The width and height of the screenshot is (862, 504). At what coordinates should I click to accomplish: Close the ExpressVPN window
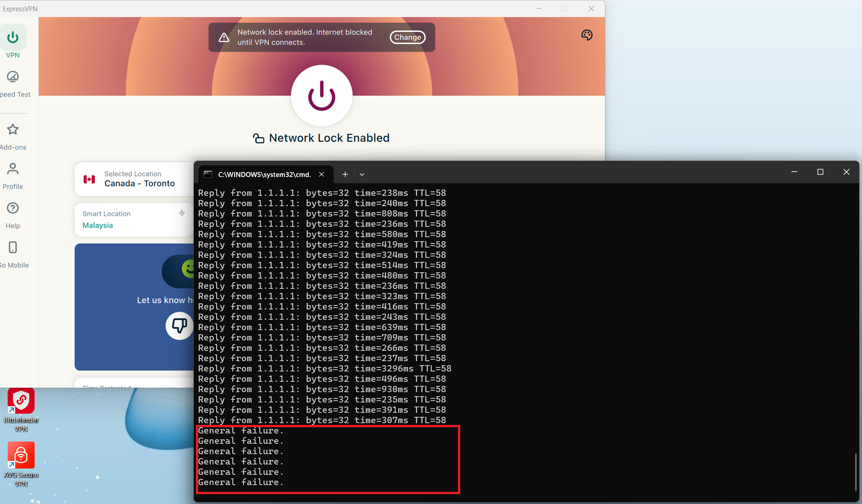[591, 9]
